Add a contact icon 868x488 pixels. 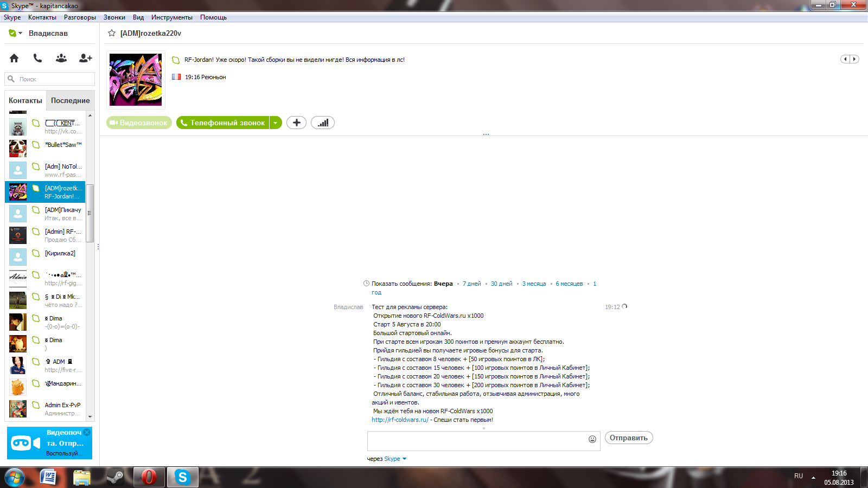[x=86, y=58]
